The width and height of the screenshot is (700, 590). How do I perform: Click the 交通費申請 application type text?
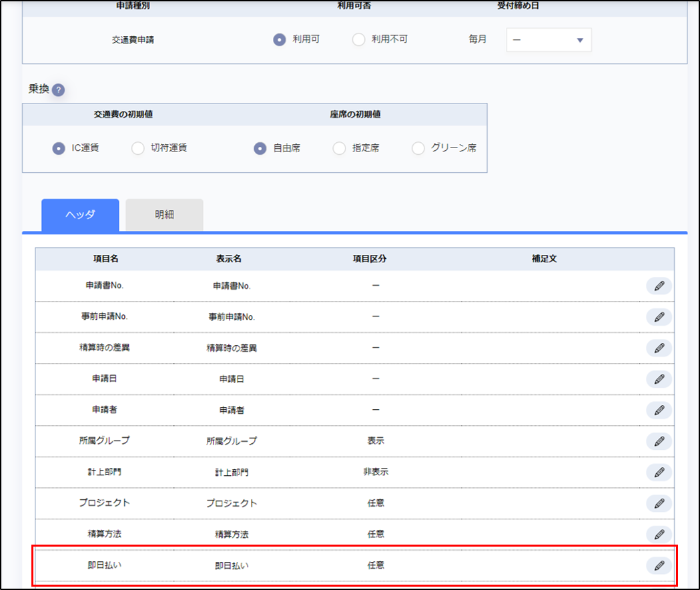133,40
